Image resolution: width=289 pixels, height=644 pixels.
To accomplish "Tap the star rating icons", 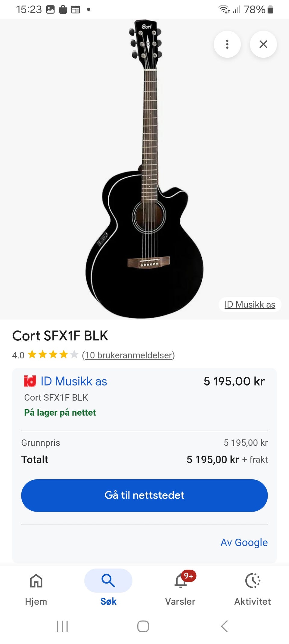I will 53,355.
